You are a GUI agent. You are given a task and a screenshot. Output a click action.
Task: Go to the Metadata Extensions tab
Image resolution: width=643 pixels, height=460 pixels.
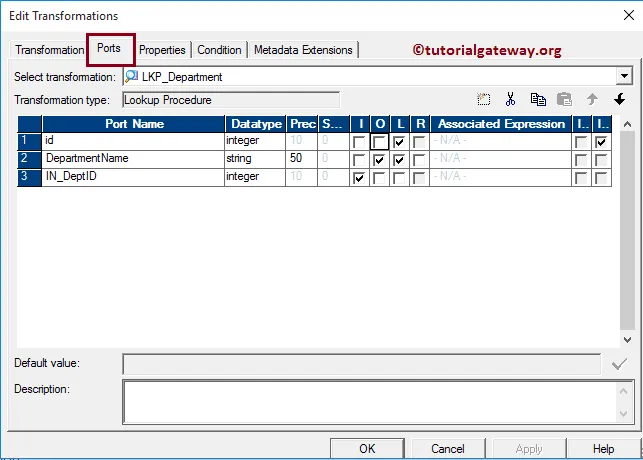click(303, 50)
